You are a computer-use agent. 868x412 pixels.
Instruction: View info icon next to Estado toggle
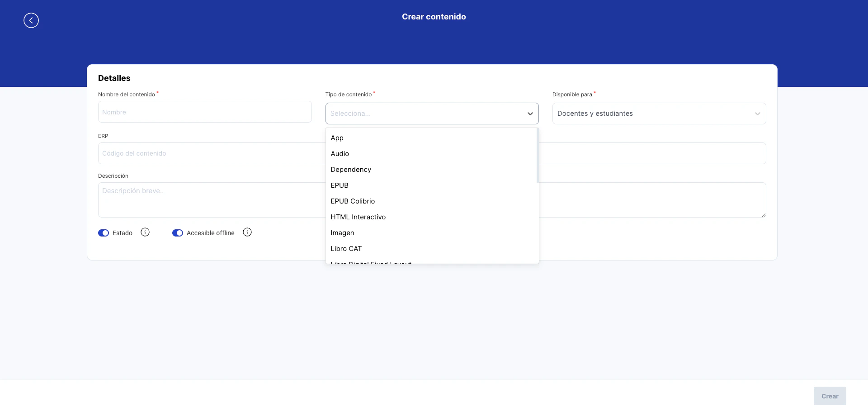tap(145, 232)
